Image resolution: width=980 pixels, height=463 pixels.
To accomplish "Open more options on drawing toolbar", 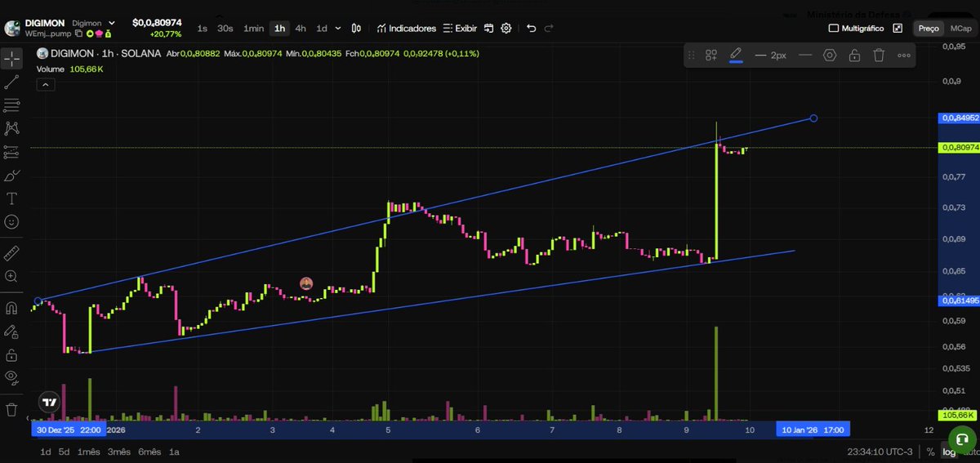I will pos(904,56).
